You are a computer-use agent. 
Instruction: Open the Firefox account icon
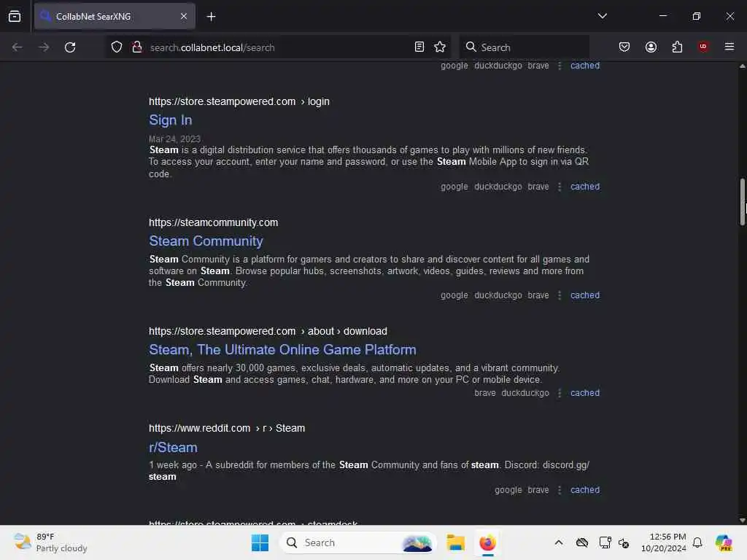coord(651,47)
